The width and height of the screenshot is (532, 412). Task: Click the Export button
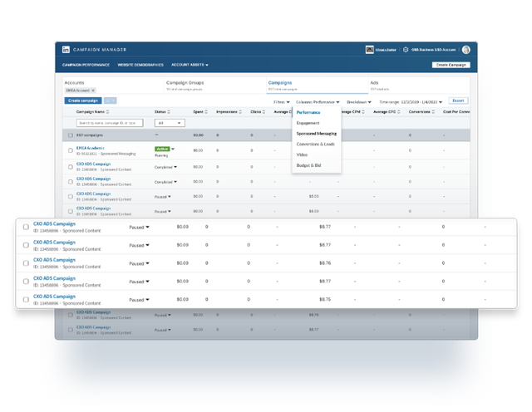(458, 101)
